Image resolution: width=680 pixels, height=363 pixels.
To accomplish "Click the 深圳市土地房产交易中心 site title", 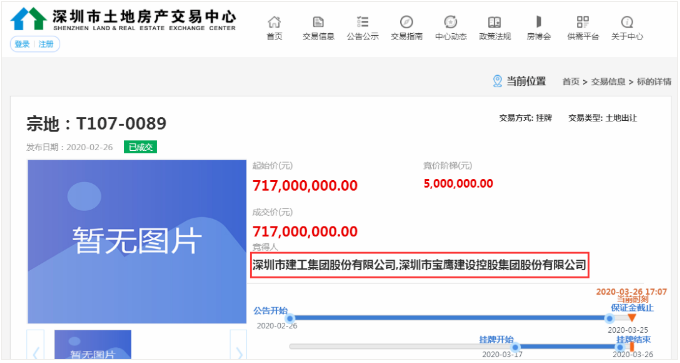I will click(x=144, y=16).
